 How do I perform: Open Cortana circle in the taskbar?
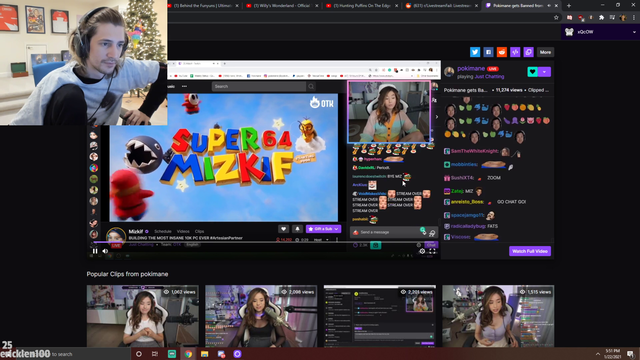click(x=139, y=354)
